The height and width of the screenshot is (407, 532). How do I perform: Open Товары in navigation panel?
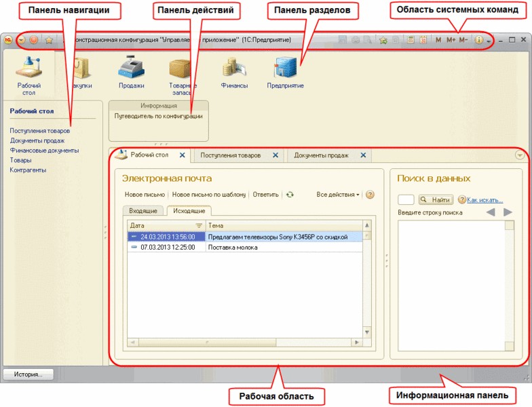tap(20, 160)
